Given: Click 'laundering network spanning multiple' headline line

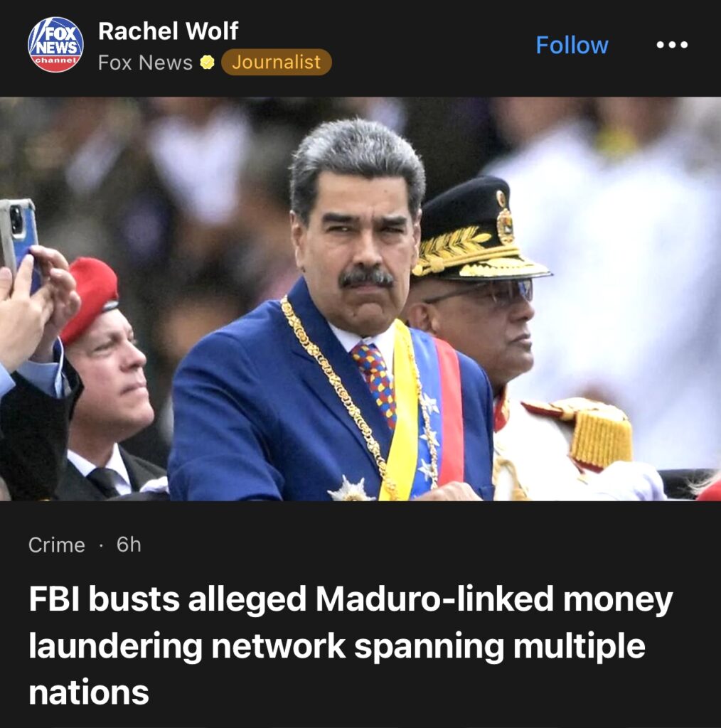Looking at the screenshot, I should tap(336, 646).
